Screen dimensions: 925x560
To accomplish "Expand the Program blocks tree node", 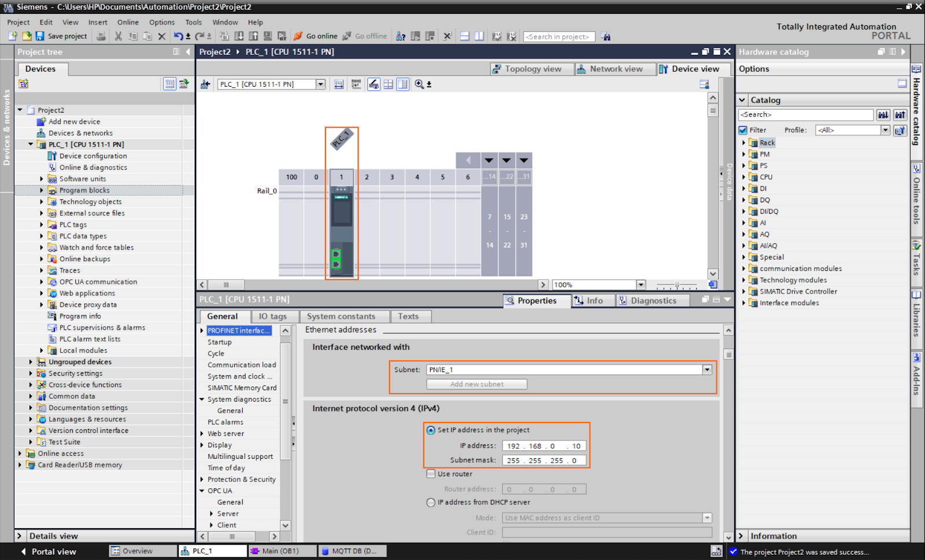I will (x=42, y=190).
